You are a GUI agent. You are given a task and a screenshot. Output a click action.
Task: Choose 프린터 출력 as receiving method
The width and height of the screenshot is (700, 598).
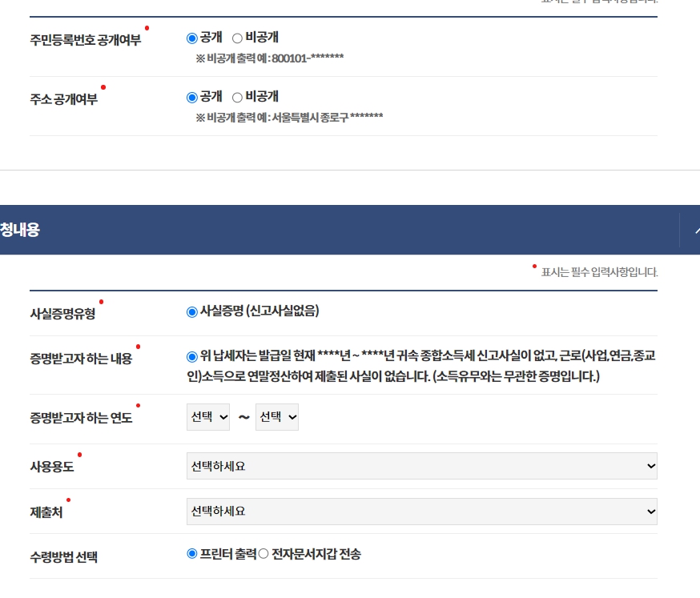[x=190, y=555]
